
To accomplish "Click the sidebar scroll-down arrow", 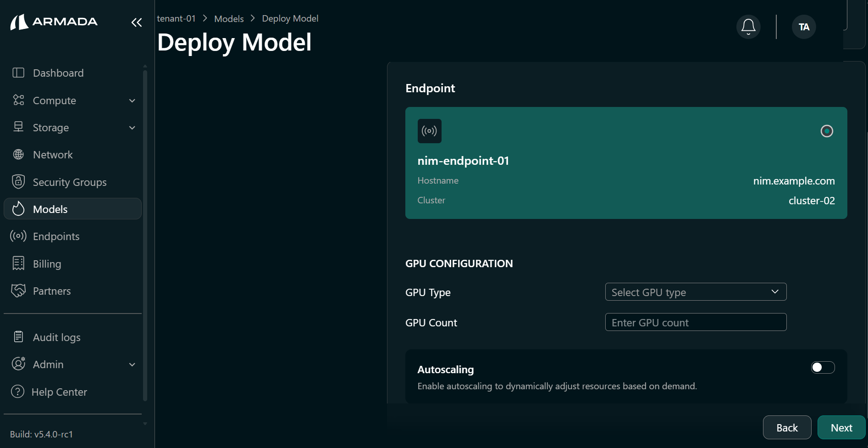I will click(x=145, y=424).
